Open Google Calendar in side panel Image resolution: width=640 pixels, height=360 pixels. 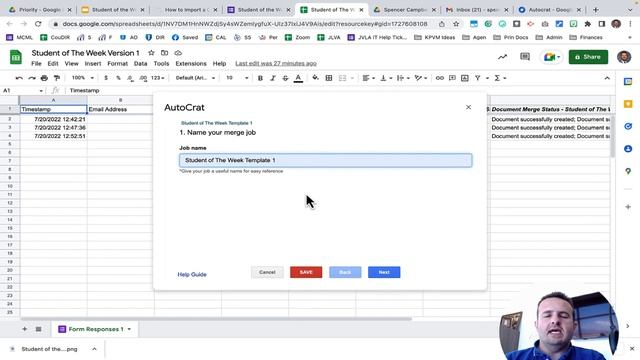tap(628, 82)
